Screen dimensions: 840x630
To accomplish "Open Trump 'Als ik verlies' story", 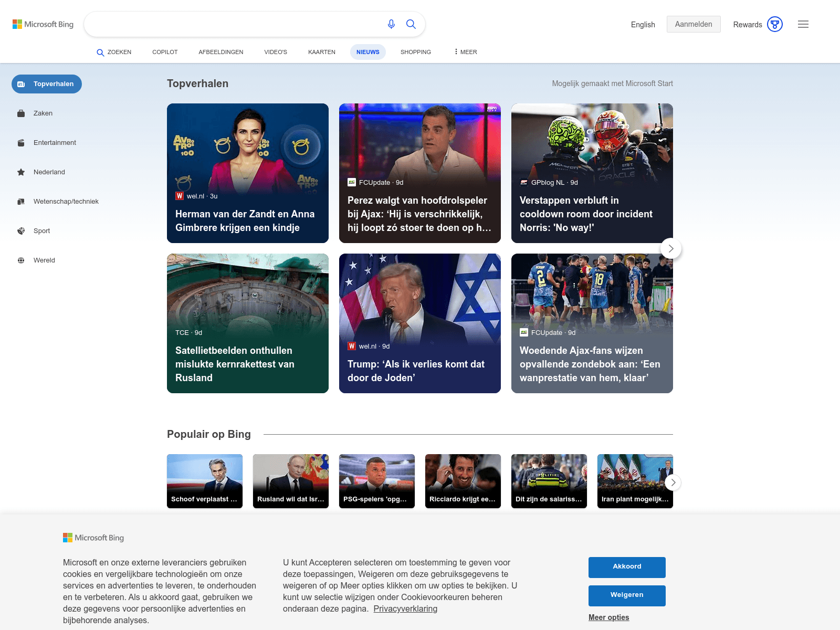I will tap(420, 323).
